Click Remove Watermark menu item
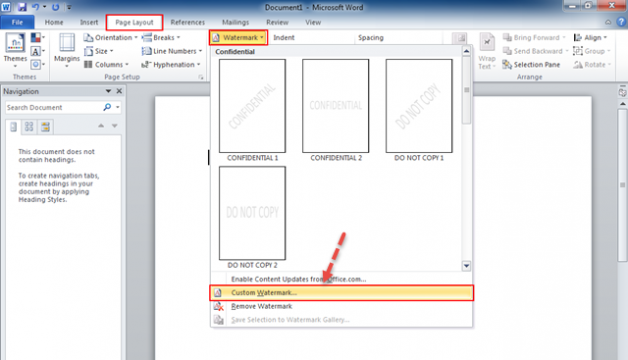The image size is (628, 360). pyautogui.click(x=342, y=306)
